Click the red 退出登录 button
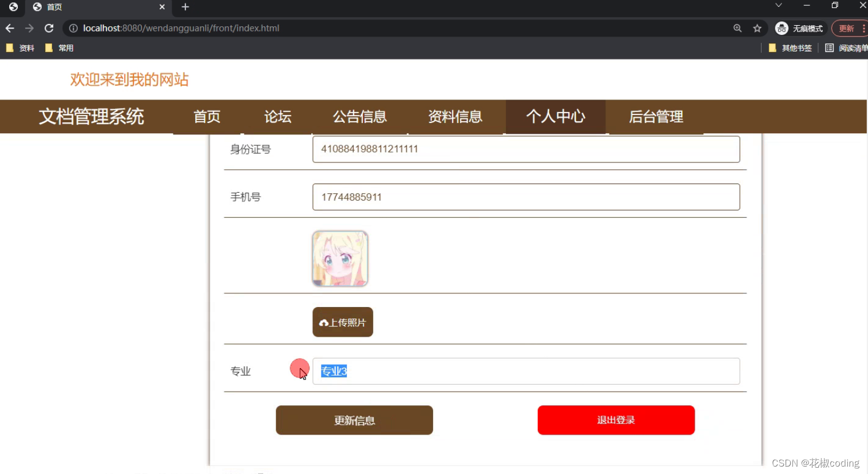868x474 pixels. [x=616, y=420]
